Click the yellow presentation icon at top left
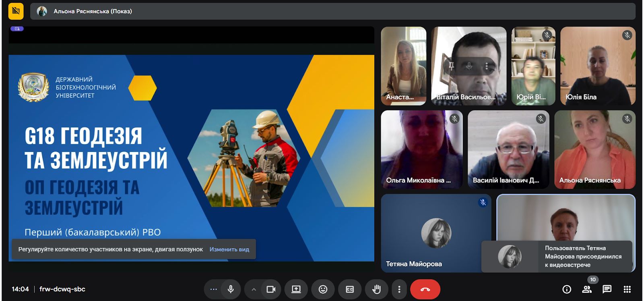Screen dimensions: 644x301 click(x=16, y=11)
